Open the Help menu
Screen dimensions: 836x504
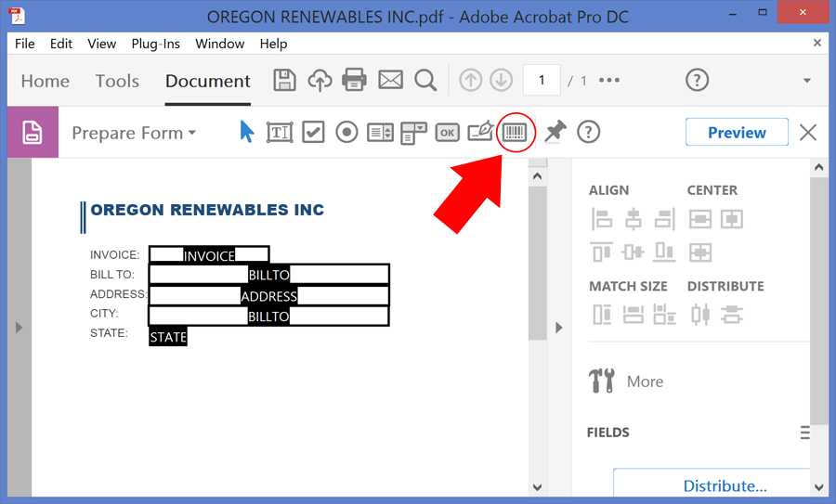pos(273,44)
